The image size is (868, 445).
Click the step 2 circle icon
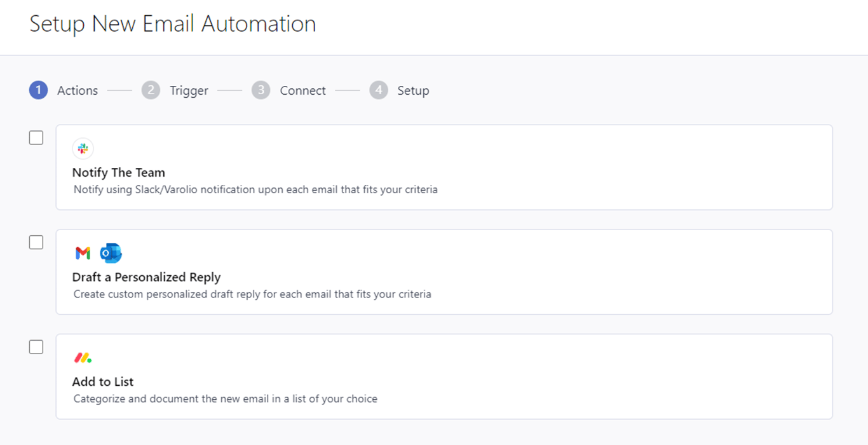(x=151, y=90)
